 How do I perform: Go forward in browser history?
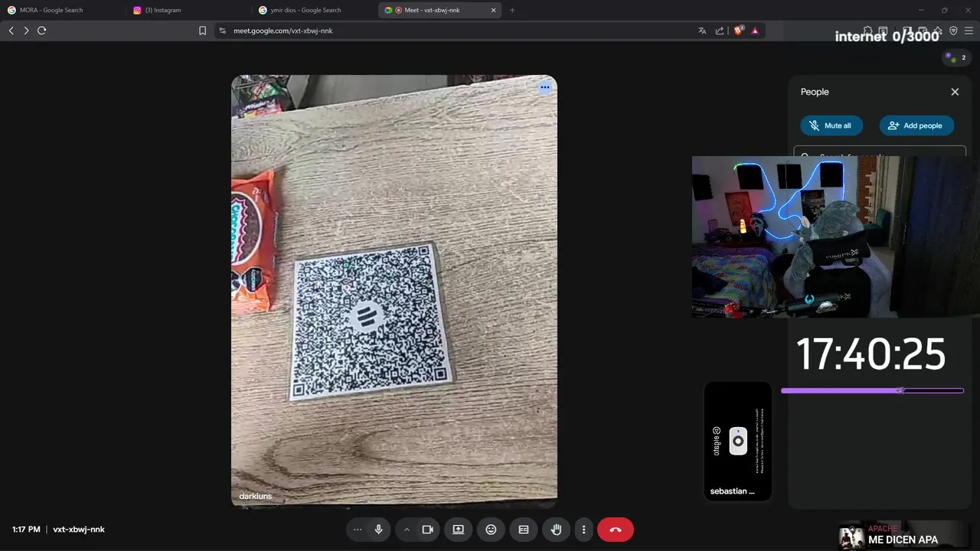click(26, 31)
